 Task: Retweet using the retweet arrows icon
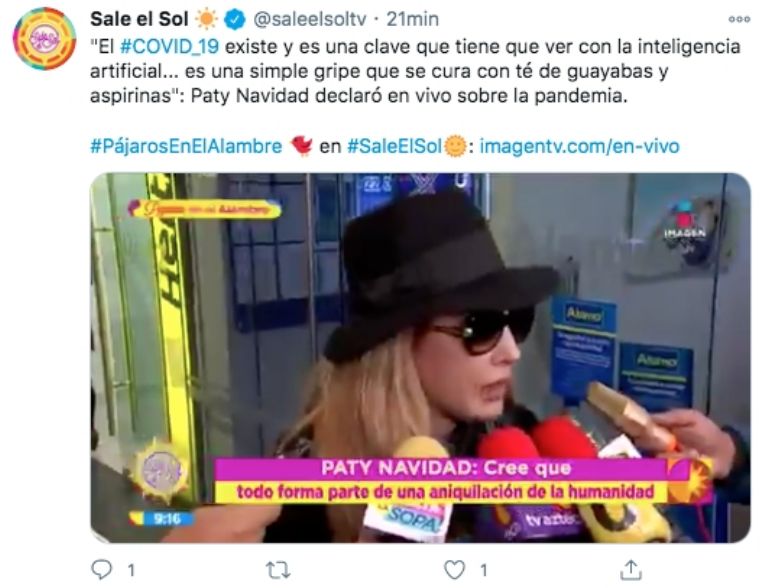click(278, 570)
